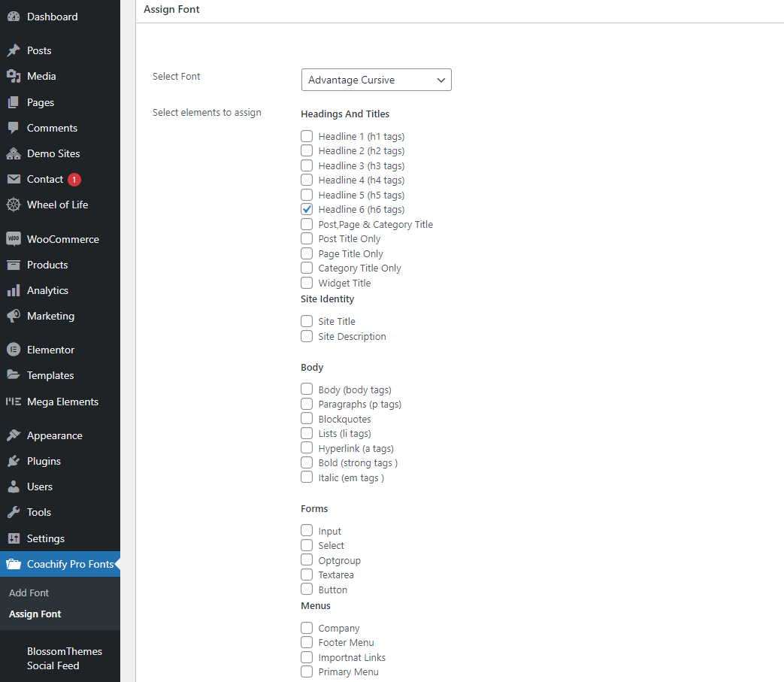This screenshot has width=784, height=682.
Task: Click the Dashboard icon in the sidebar
Action: pyautogui.click(x=15, y=17)
